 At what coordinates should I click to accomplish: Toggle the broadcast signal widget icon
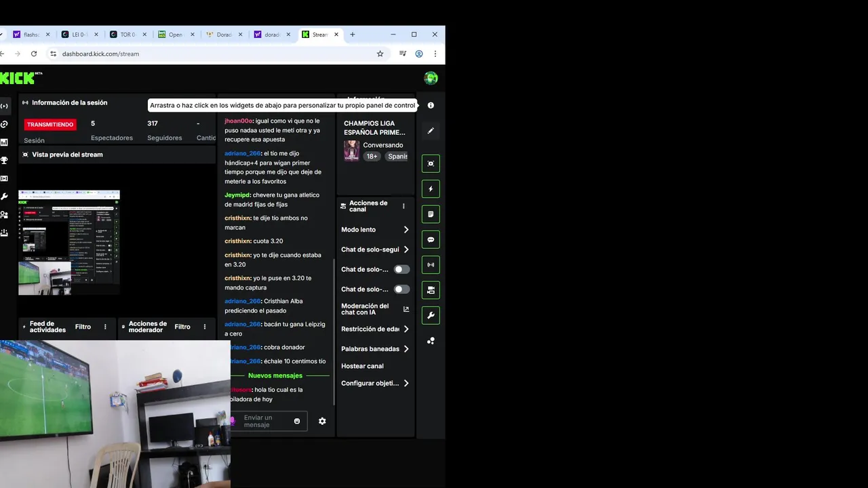(x=431, y=264)
